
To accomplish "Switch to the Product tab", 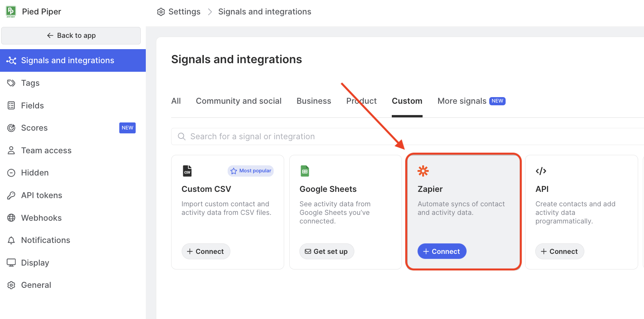I will [x=361, y=101].
